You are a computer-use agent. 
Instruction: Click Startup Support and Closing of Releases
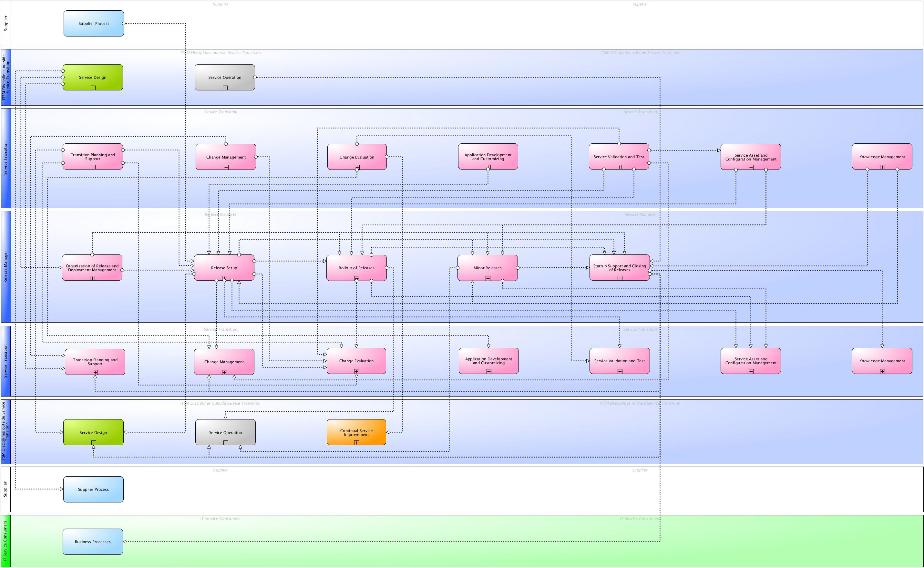(x=620, y=268)
